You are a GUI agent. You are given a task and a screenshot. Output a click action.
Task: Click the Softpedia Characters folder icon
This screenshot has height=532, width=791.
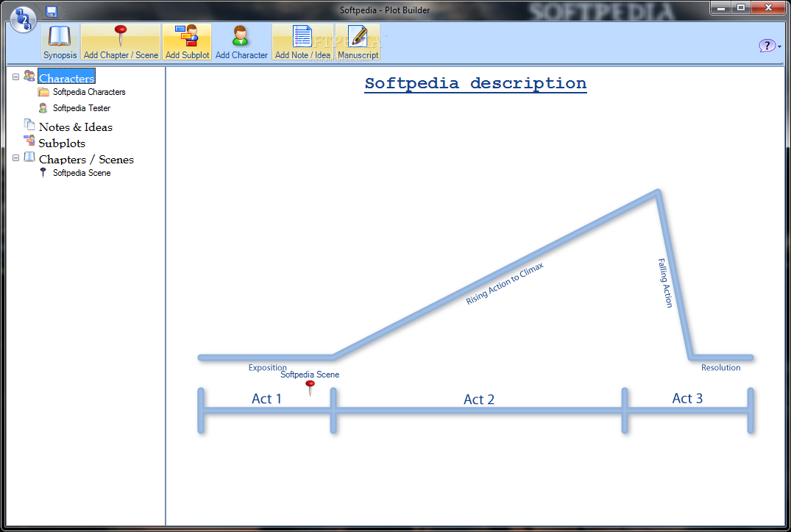click(x=43, y=92)
